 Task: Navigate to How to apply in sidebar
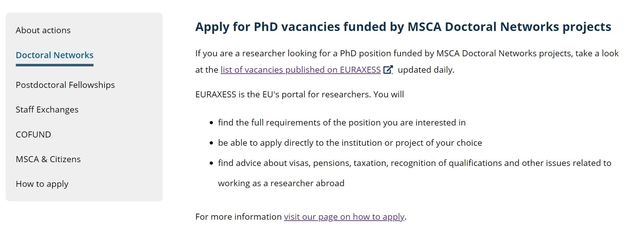pyautogui.click(x=42, y=184)
